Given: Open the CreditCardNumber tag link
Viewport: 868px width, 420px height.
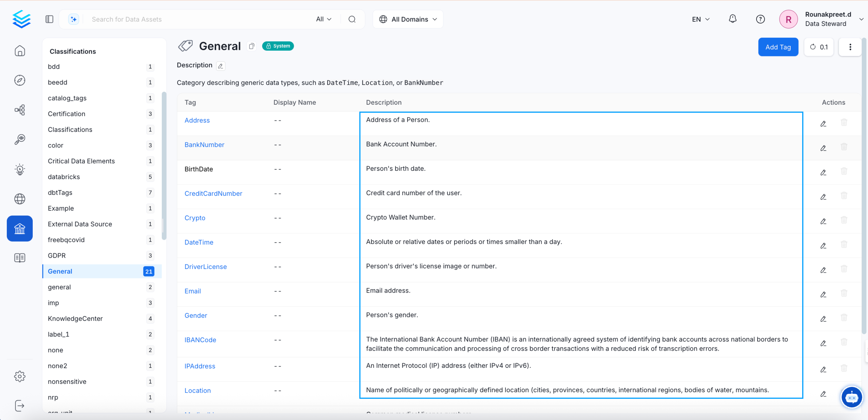Looking at the screenshot, I should (x=213, y=193).
